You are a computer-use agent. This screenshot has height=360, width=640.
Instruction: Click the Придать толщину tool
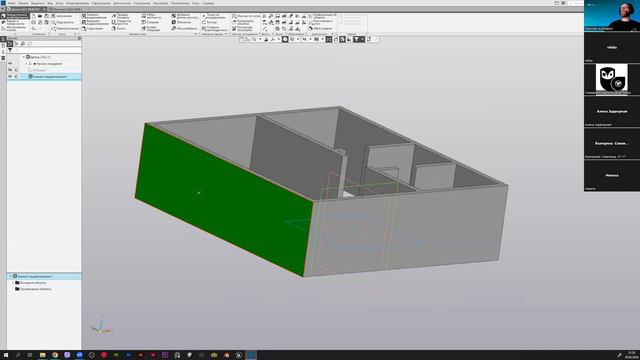[121, 16]
